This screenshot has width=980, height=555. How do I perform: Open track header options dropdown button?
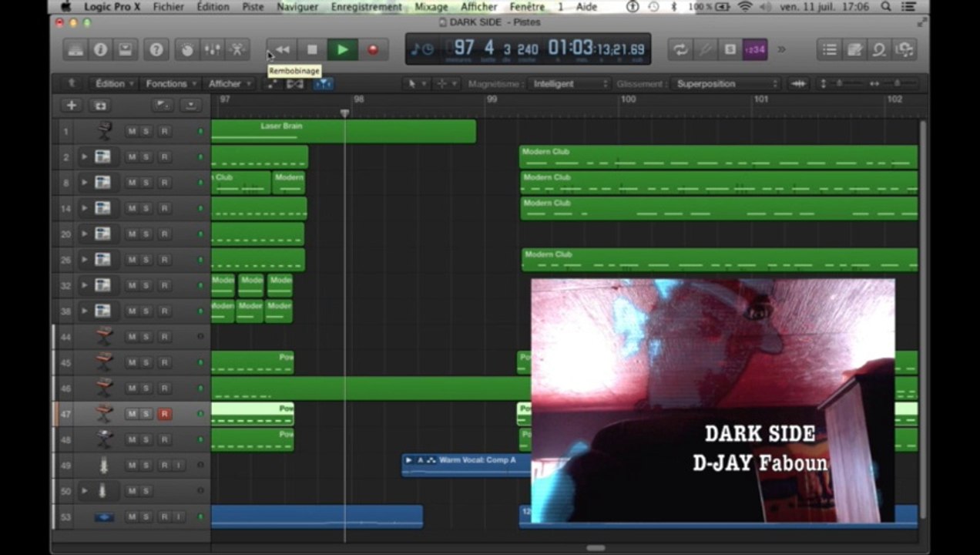[x=190, y=106]
